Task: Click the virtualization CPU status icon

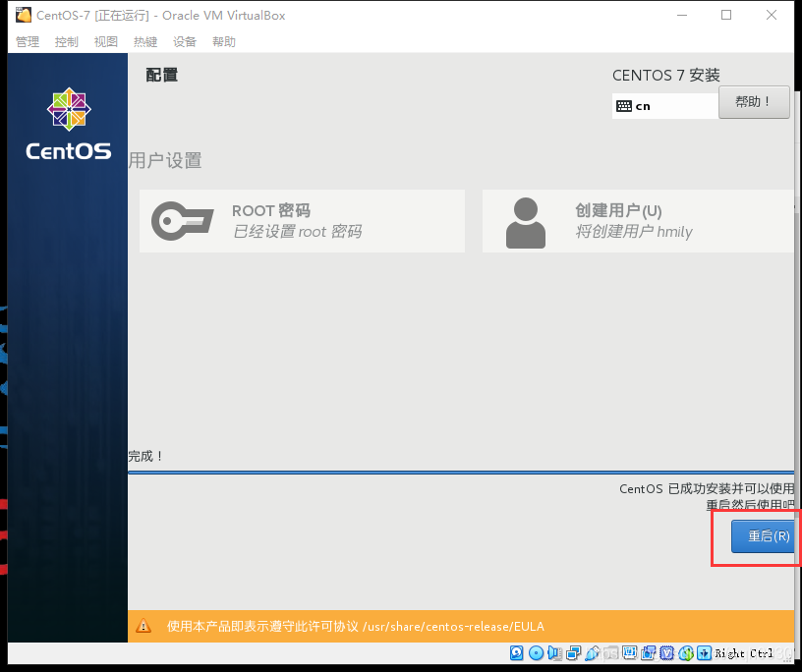Action: pyautogui.click(x=667, y=653)
